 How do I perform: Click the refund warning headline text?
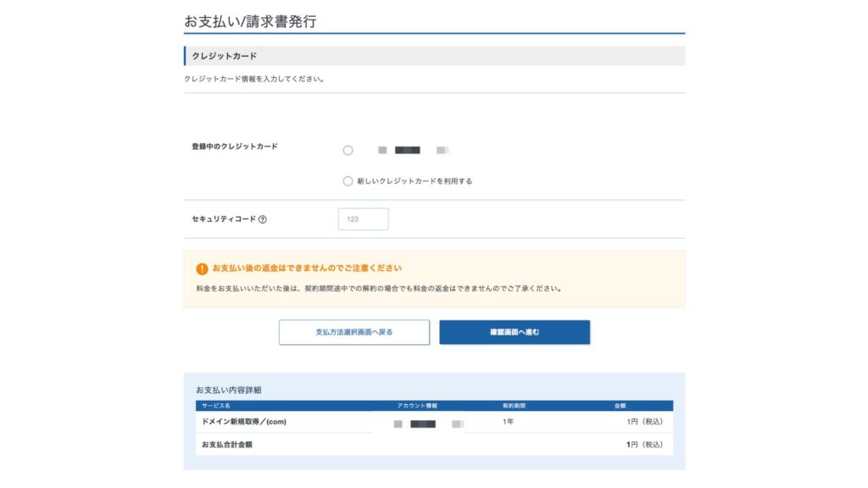[307, 269]
